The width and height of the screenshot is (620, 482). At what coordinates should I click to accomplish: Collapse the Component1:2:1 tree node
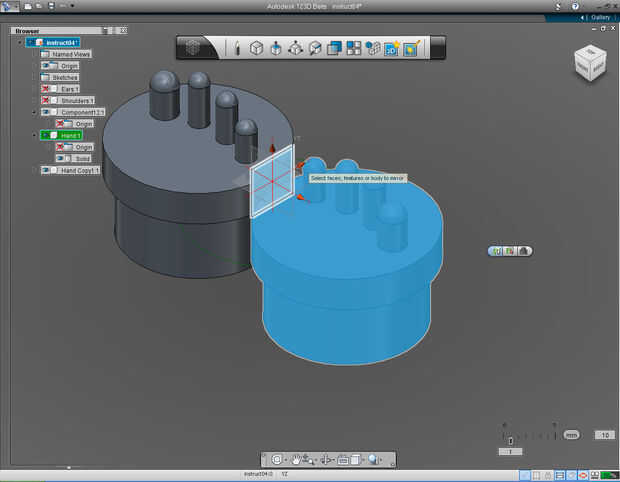click(x=35, y=112)
